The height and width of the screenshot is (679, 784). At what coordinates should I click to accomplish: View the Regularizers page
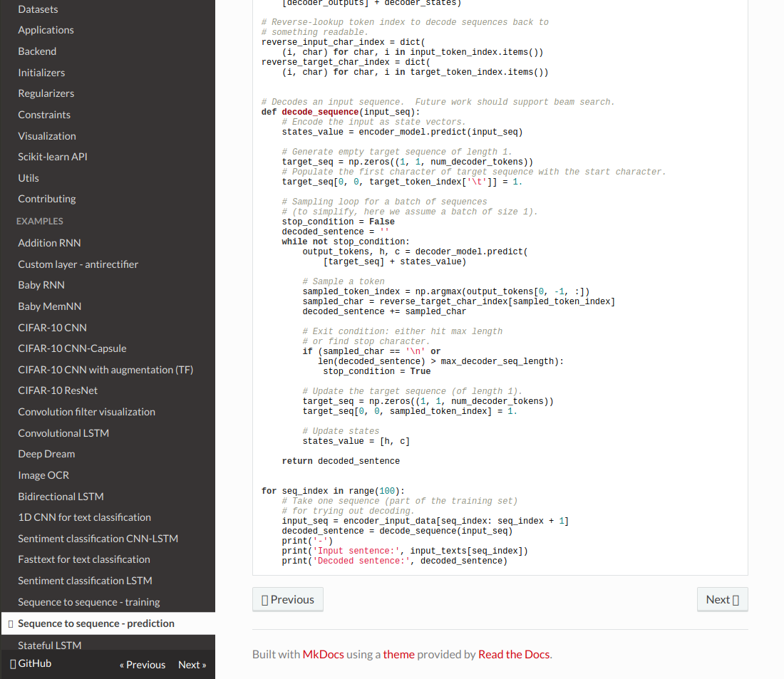click(44, 93)
